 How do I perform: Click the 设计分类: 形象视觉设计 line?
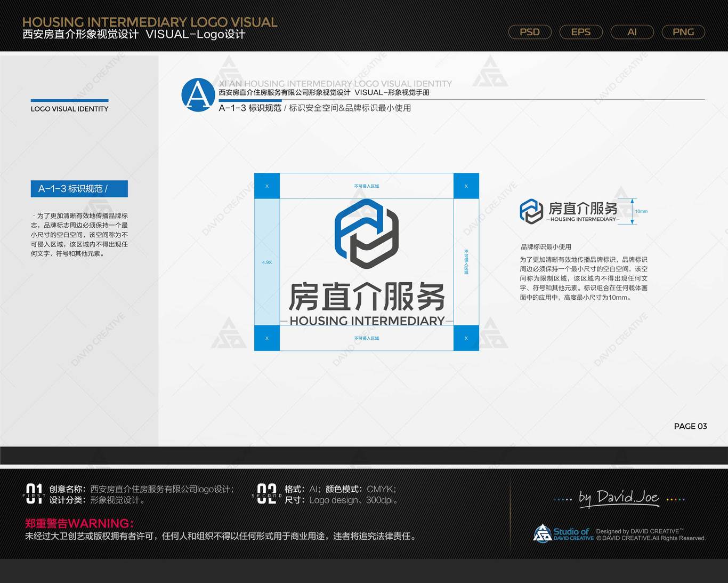click(x=97, y=500)
